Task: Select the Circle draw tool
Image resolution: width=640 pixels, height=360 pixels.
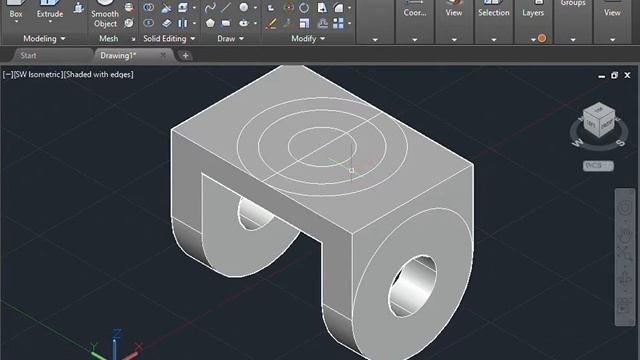Action: (244, 7)
